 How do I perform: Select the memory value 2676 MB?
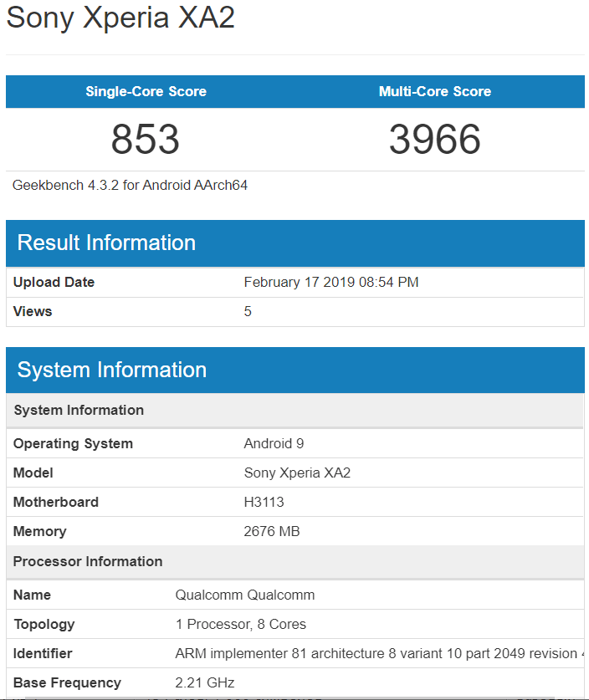272,532
